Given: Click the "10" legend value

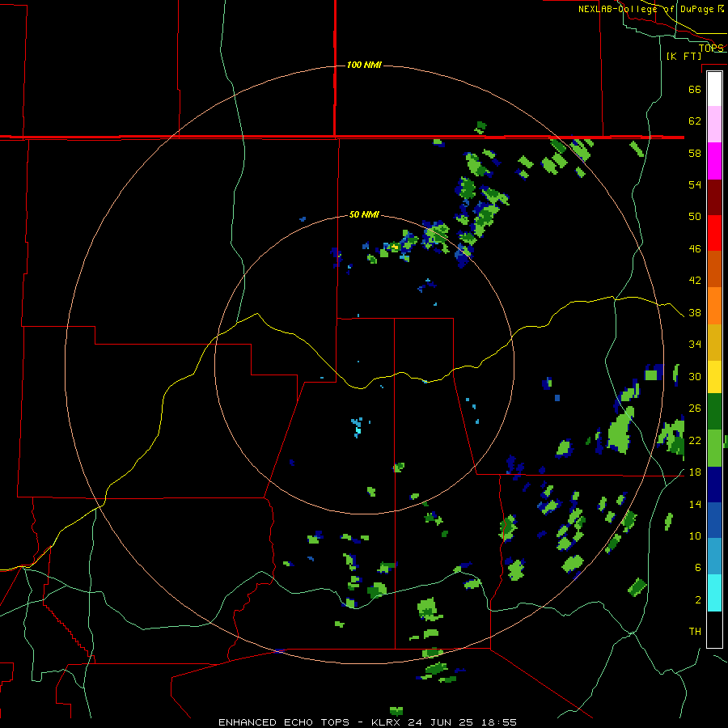Looking at the screenshot, I should point(695,535).
